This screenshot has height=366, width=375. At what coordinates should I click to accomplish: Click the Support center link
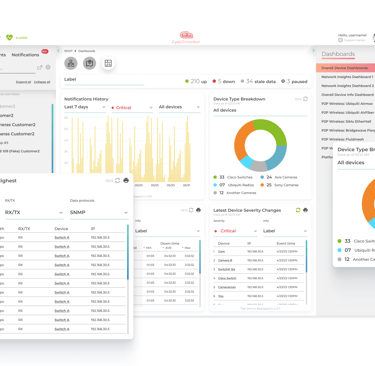[x=355, y=40]
